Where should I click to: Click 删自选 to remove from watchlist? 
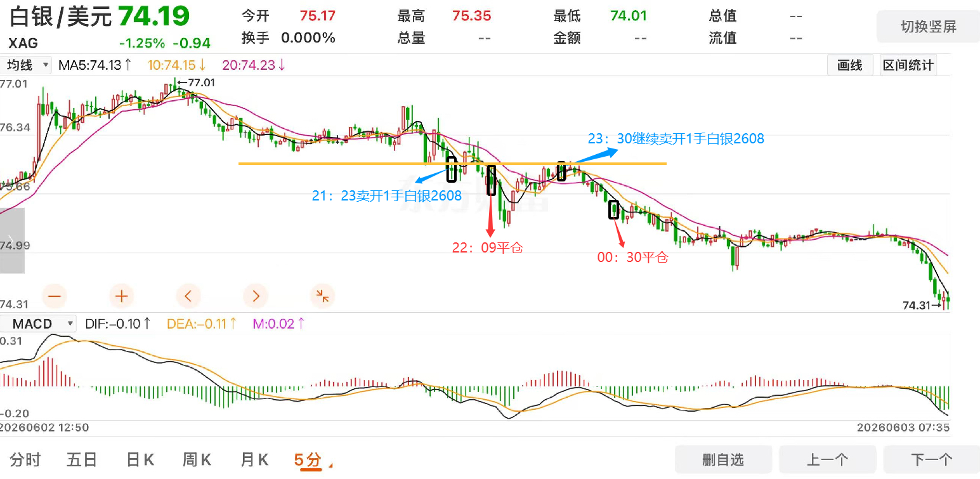coord(723,460)
